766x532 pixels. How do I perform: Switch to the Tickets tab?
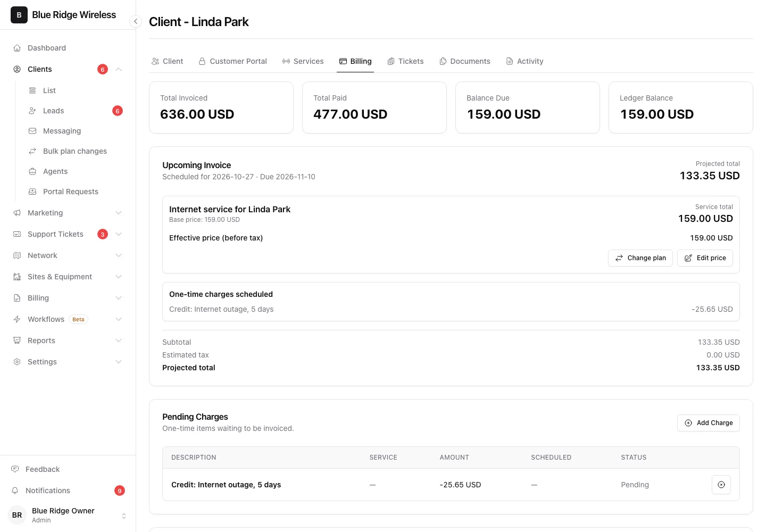pyautogui.click(x=405, y=61)
